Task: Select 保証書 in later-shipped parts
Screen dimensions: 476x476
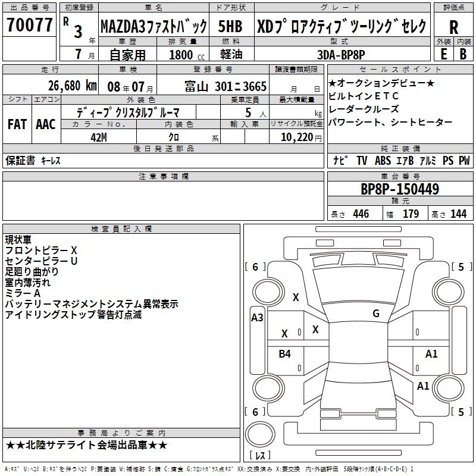Action: click(20, 160)
